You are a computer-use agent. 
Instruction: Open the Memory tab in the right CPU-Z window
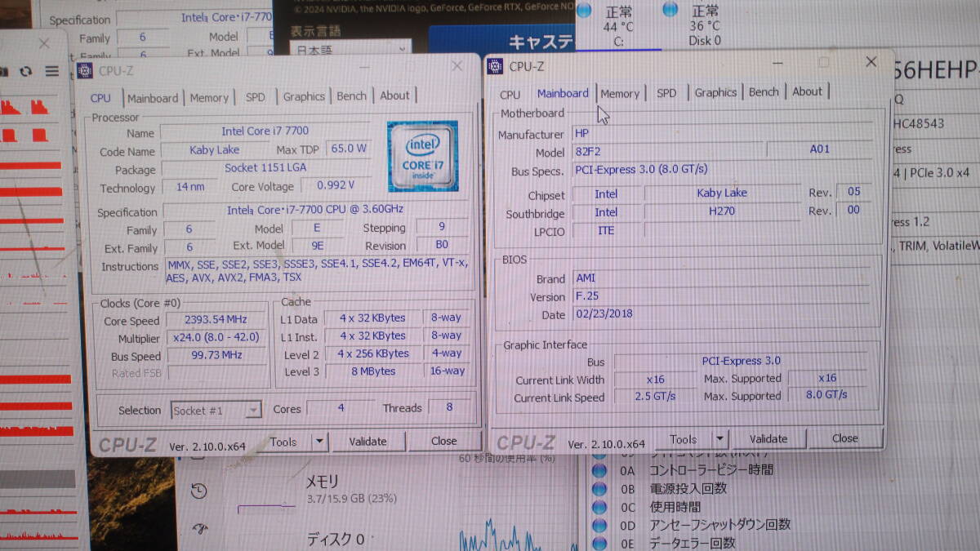point(620,94)
